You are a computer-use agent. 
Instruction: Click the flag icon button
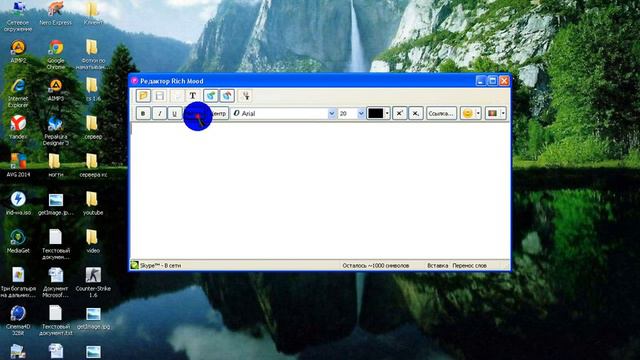click(x=493, y=113)
